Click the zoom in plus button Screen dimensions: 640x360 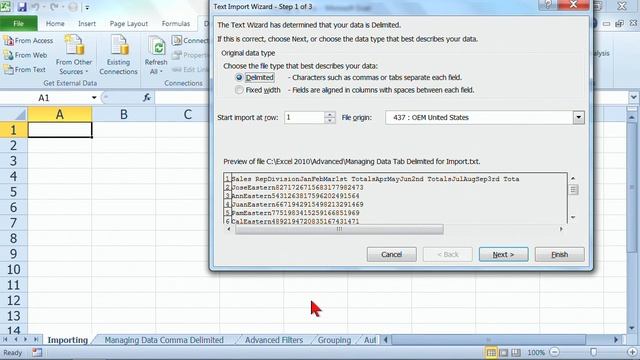coord(632,352)
